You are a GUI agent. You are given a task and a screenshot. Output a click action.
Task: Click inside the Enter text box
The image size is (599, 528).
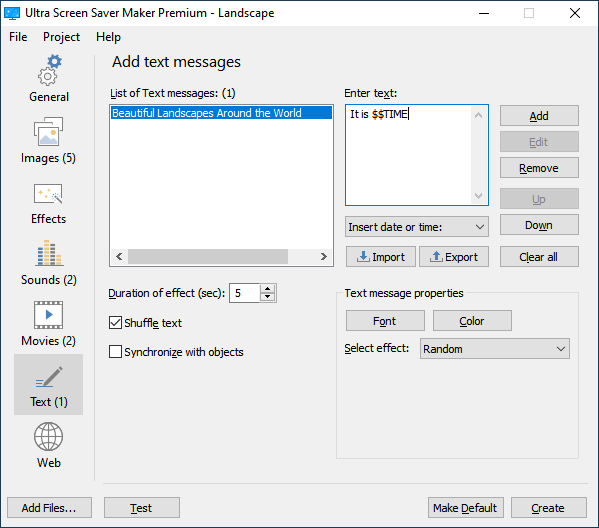pos(409,155)
